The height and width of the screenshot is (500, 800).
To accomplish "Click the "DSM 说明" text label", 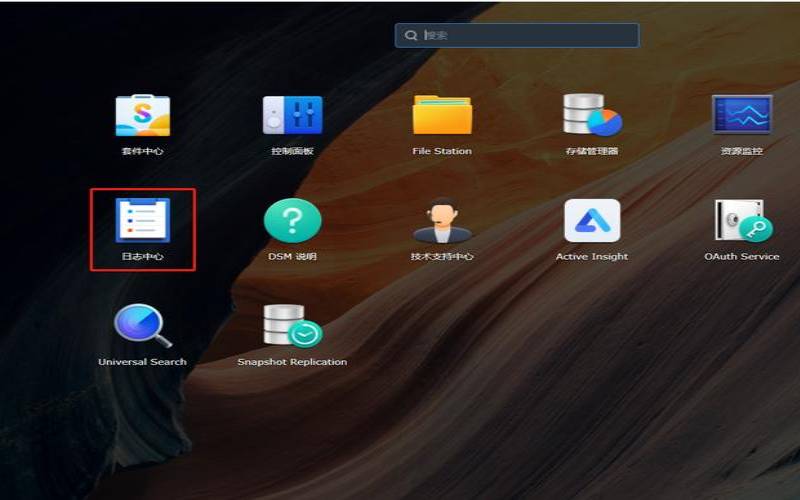I will (x=292, y=257).
